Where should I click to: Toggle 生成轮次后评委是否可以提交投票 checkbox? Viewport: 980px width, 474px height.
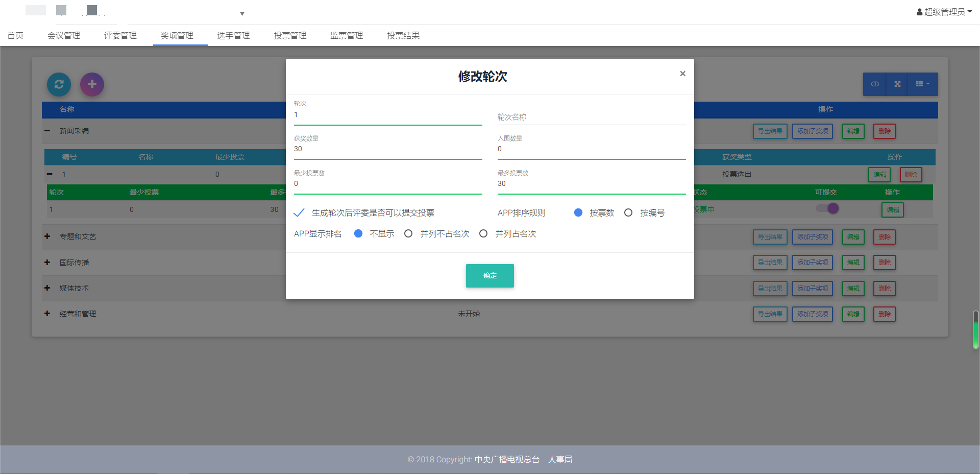tap(300, 212)
